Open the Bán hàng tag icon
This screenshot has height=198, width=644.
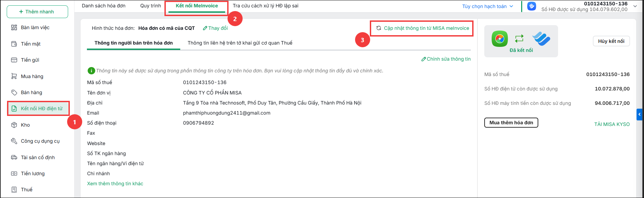14,92
